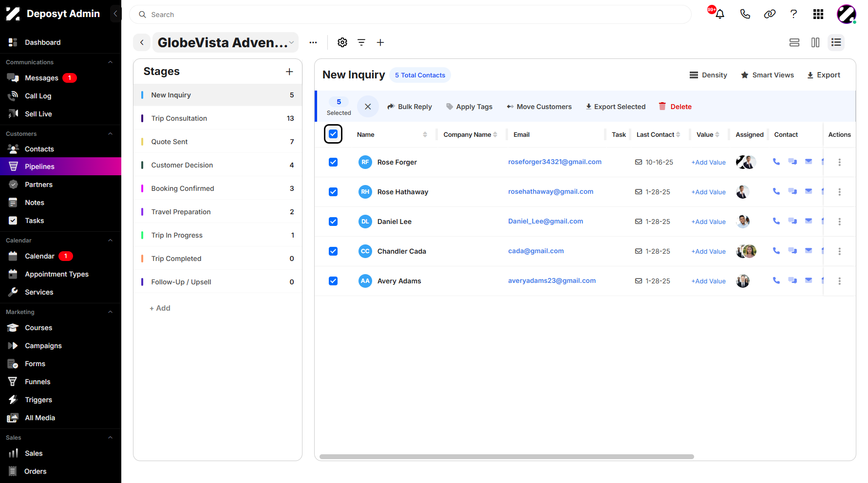
Task: Open the phone dialer icon in top bar
Action: point(745,14)
